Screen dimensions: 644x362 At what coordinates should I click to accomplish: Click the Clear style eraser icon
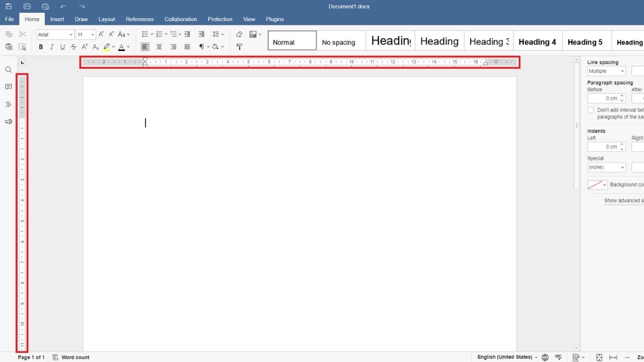pyautogui.click(x=239, y=34)
